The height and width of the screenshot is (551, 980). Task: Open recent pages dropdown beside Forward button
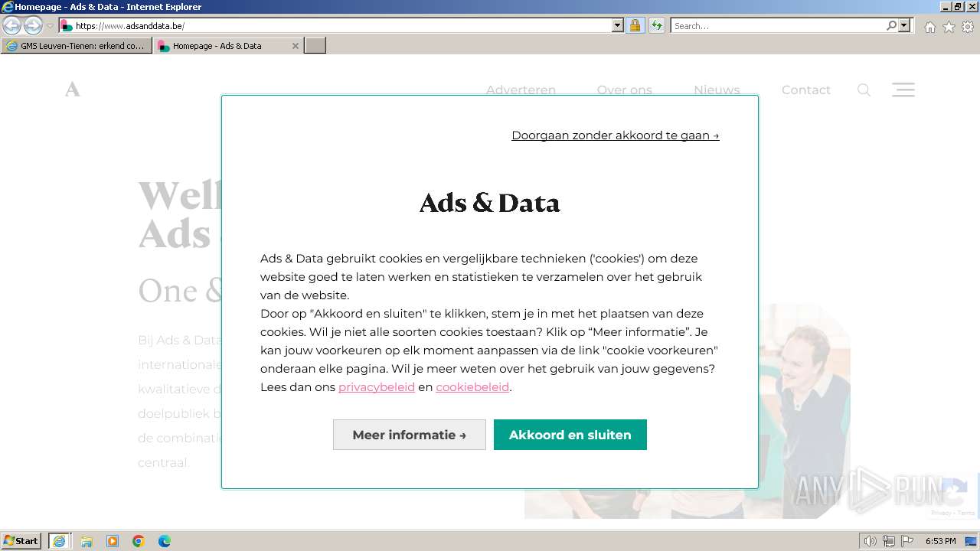pos(51,26)
